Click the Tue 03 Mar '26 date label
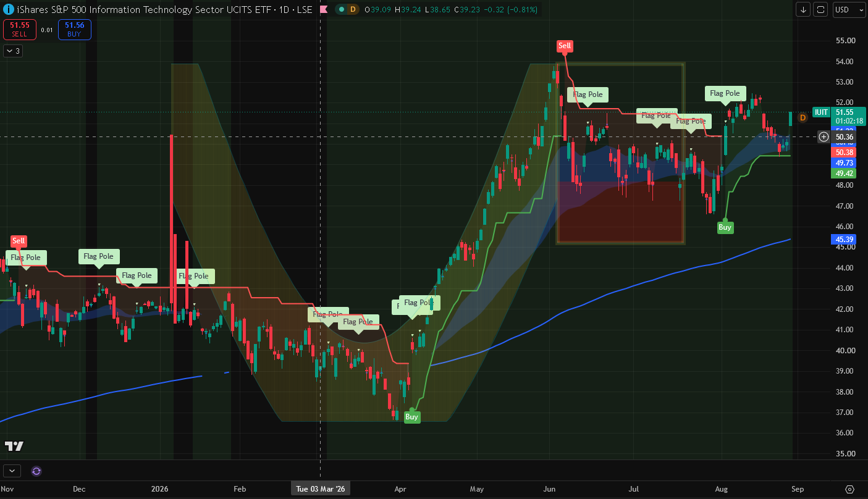The height and width of the screenshot is (499, 868). pyautogui.click(x=320, y=489)
